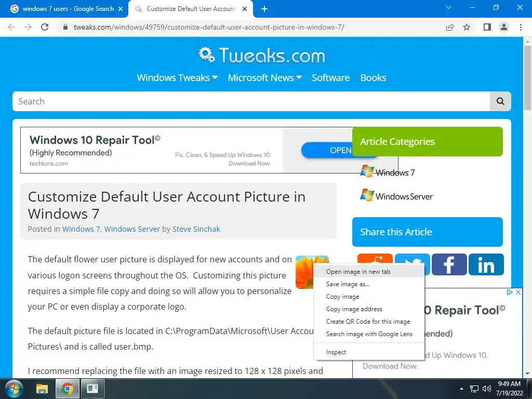Click the Windows Server category in sidebar
This screenshot has width=532, height=399.
click(396, 196)
